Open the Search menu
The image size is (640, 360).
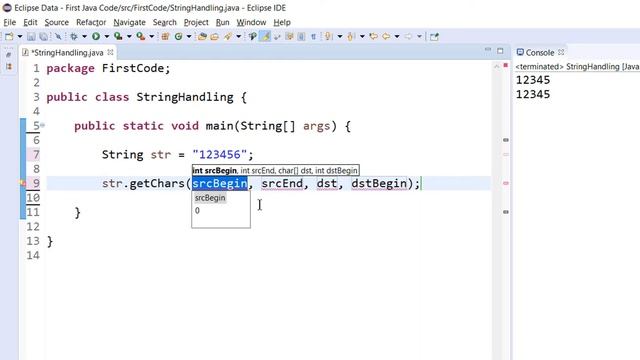click(164, 22)
